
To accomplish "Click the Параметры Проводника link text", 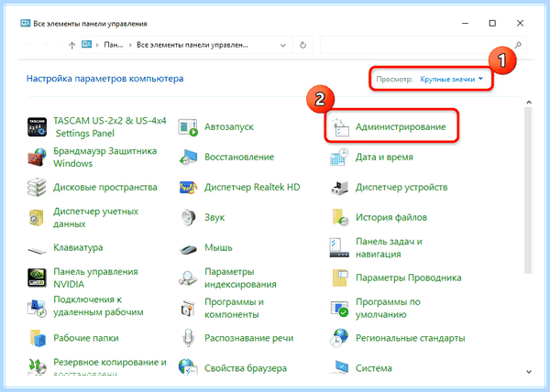I will pyautogui.click(x=409, y=278).
